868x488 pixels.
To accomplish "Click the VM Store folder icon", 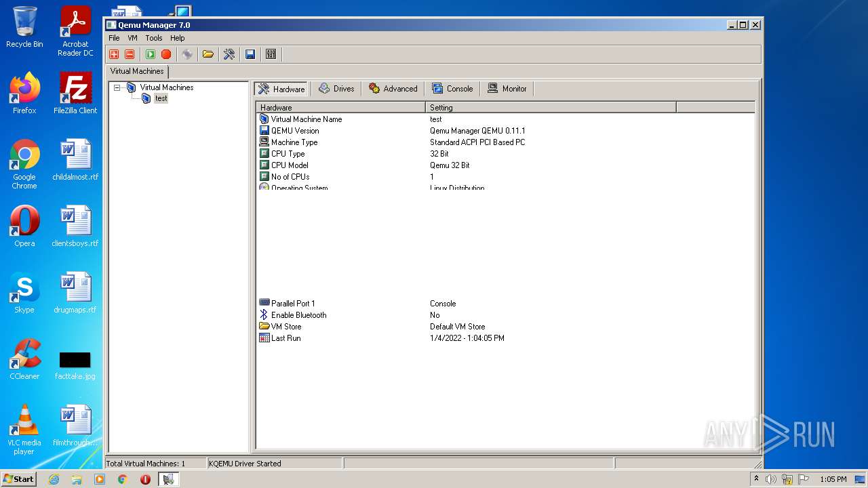I will pos(264,326).
